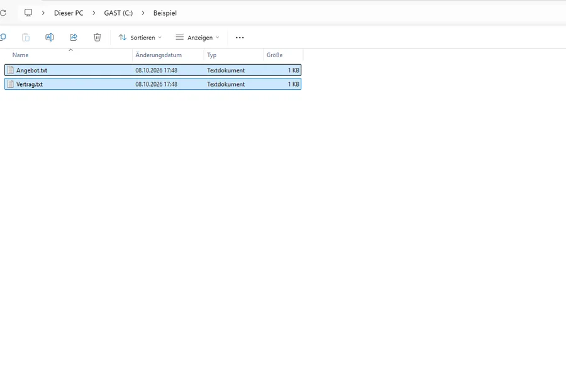This screenshot has height=392, width=566.
Task: Open the Anzeigen dropdown
Action: 197,38
